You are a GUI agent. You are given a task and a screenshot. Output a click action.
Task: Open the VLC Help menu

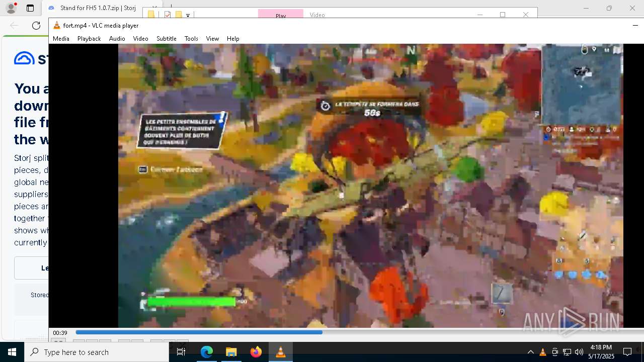233,39
